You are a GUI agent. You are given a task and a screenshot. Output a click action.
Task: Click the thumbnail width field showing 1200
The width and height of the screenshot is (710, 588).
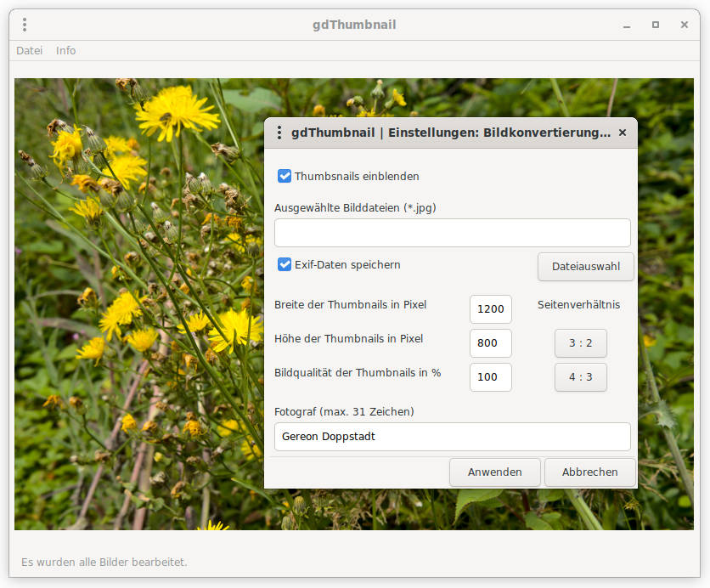490,309
